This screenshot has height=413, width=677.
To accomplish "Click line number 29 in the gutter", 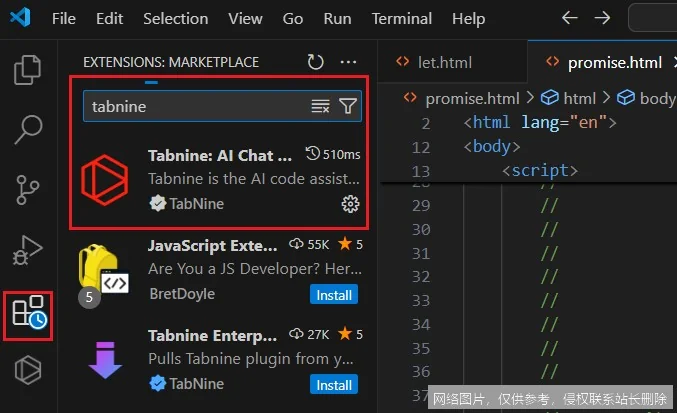I will [421, 205].
